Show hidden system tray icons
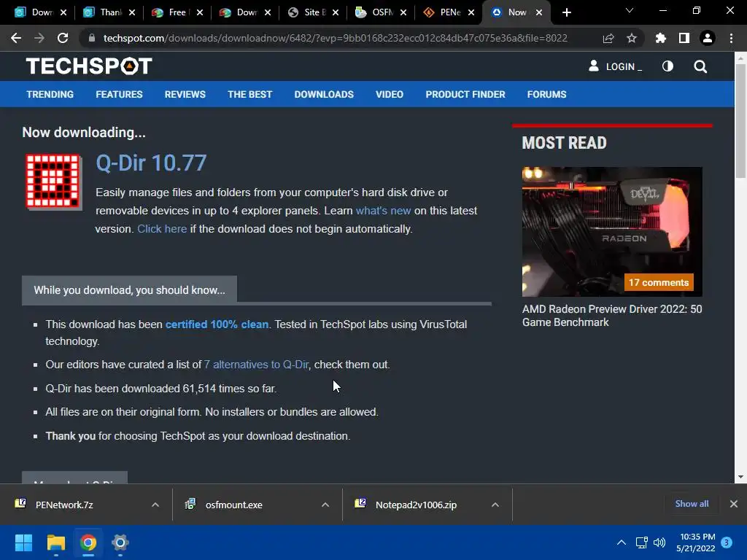Viewport: 747px width, 560px height. (622, 542)
